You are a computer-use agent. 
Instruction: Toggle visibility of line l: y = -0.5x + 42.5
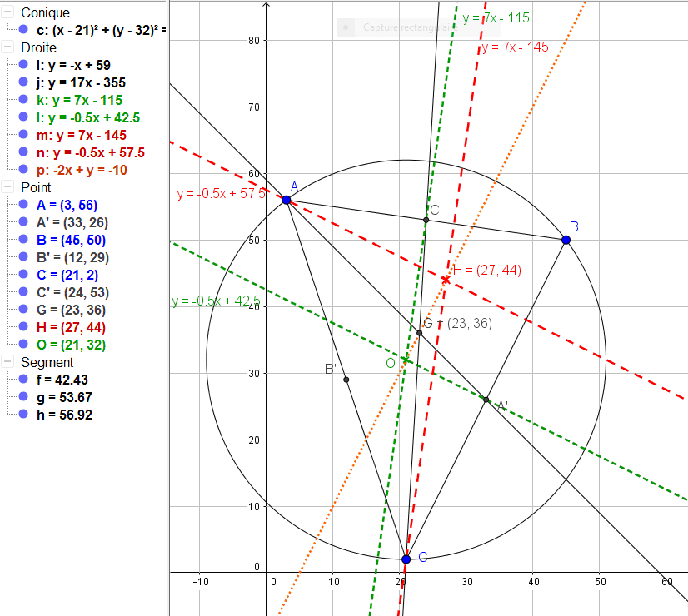pos(23,117)
